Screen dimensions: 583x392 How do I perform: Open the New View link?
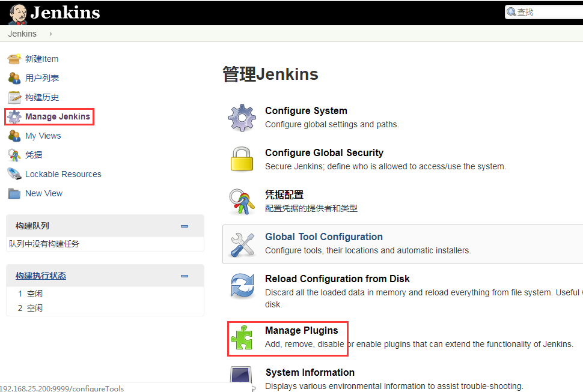(44, 193)
